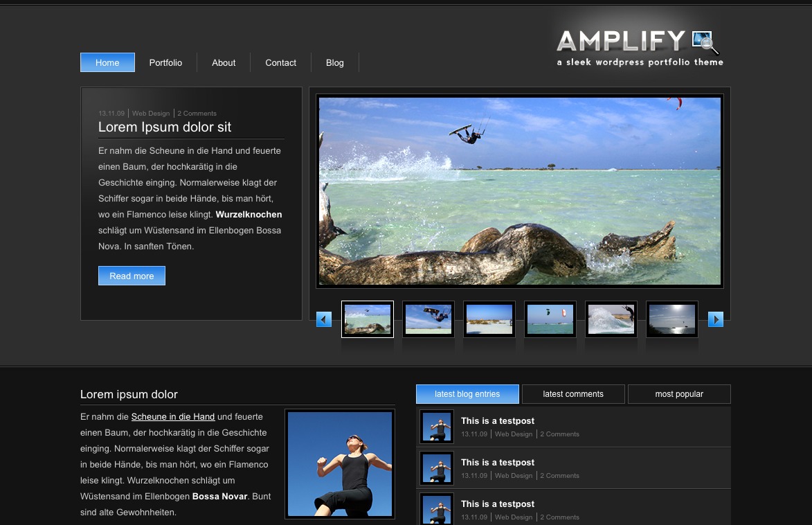The image size is (812, 525).
Task: Navigate to the Blog page
Action: 335,63
